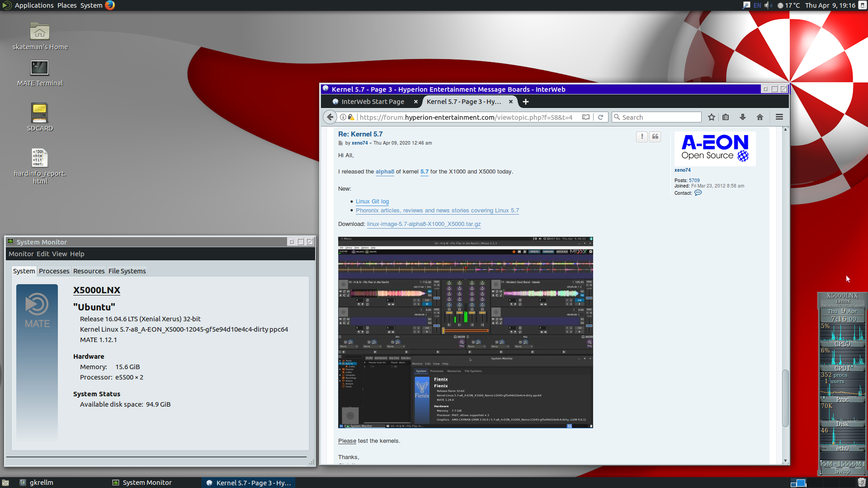Image resolution: width=868 pixels, height=488 pixels.
Task: Open the System menu in top panel
Action: 91,5
